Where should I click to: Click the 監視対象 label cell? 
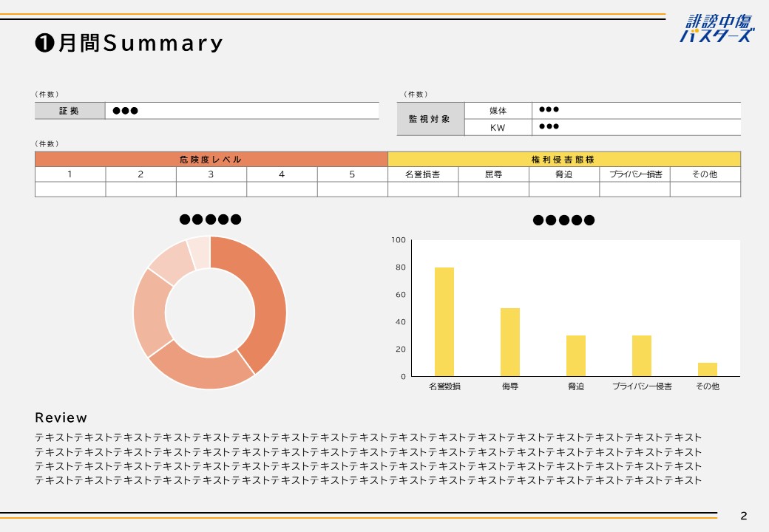click(430, 119)
